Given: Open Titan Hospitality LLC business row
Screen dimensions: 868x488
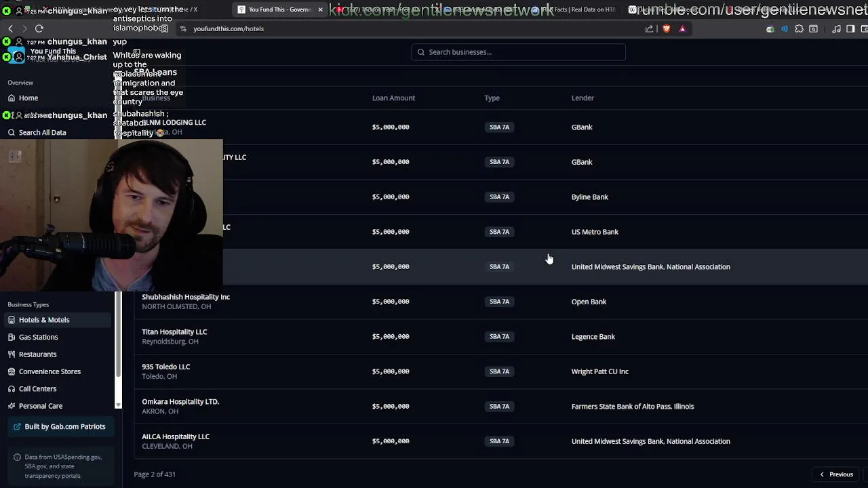Looking at the screenshot, I should pos(500,336).
